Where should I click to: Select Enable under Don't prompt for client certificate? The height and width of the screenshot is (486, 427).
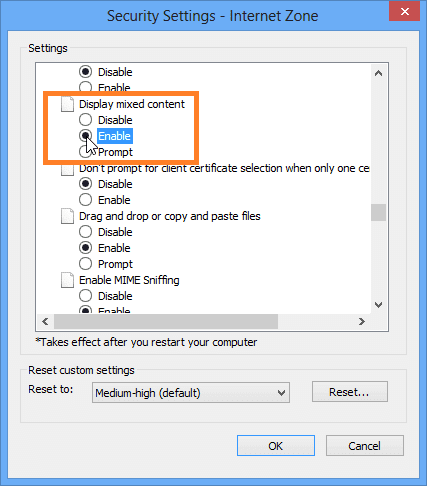86,200
